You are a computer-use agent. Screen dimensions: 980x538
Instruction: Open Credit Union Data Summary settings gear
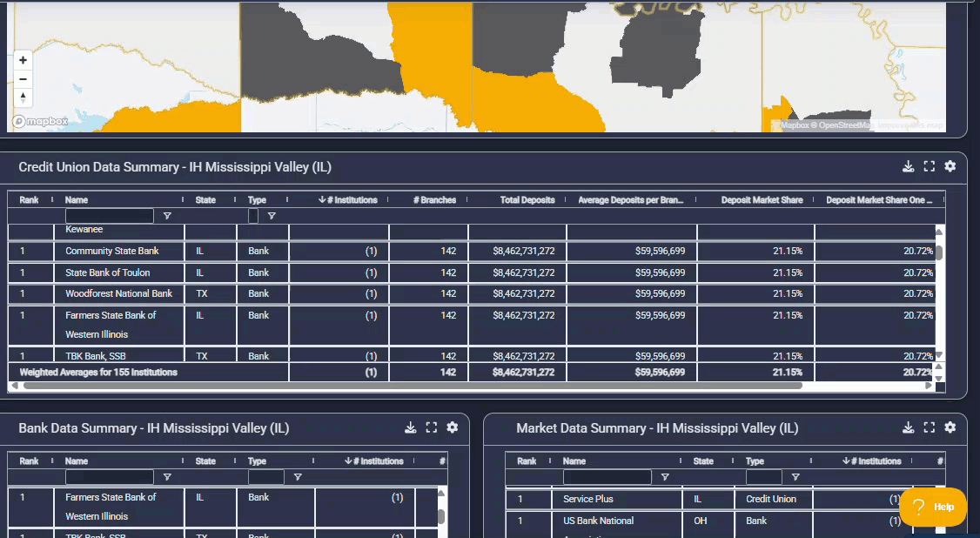(950, 166)
